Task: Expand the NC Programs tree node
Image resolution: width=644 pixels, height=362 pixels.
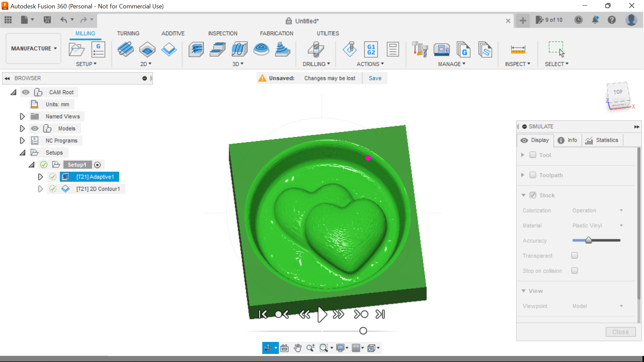Action: [22, 141]
